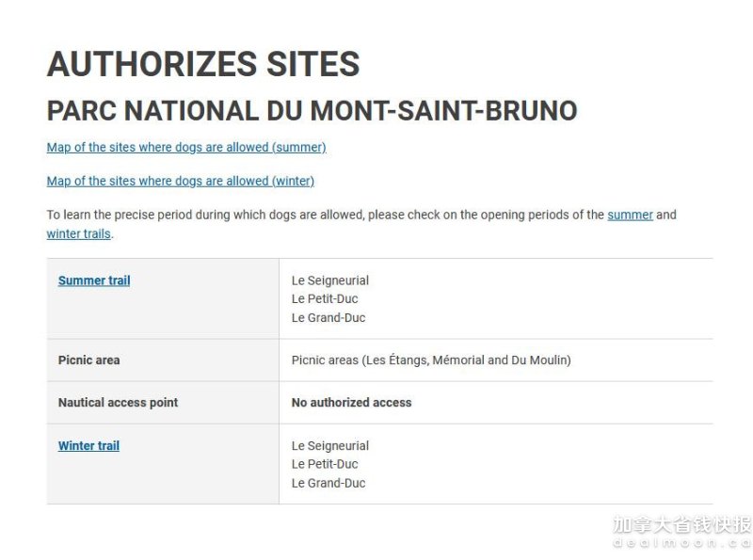Click Le Seigneurial under Summer trail

point(330,280)
